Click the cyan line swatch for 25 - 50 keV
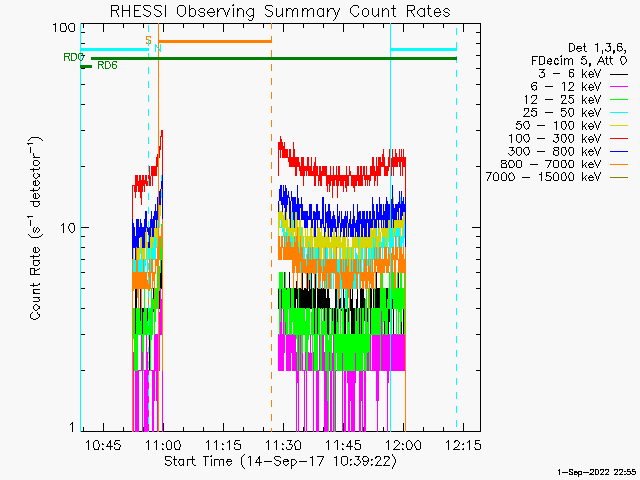 [x=619, y=113]
